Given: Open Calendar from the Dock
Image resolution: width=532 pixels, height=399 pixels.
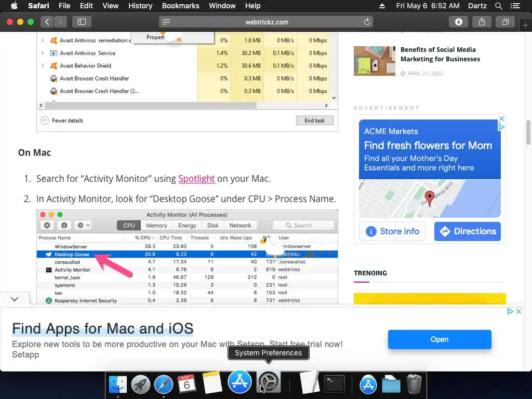Looking at the screenshot, I should (x=187, y=384).
